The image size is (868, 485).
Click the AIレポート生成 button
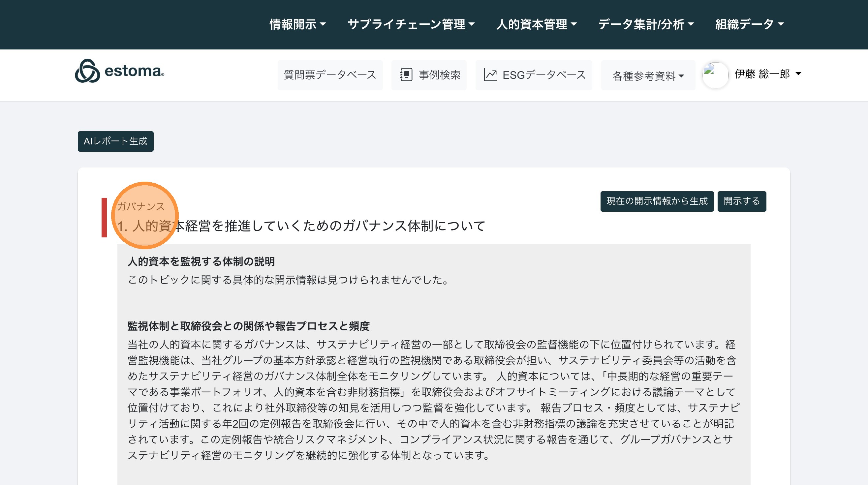click(115, 141)
